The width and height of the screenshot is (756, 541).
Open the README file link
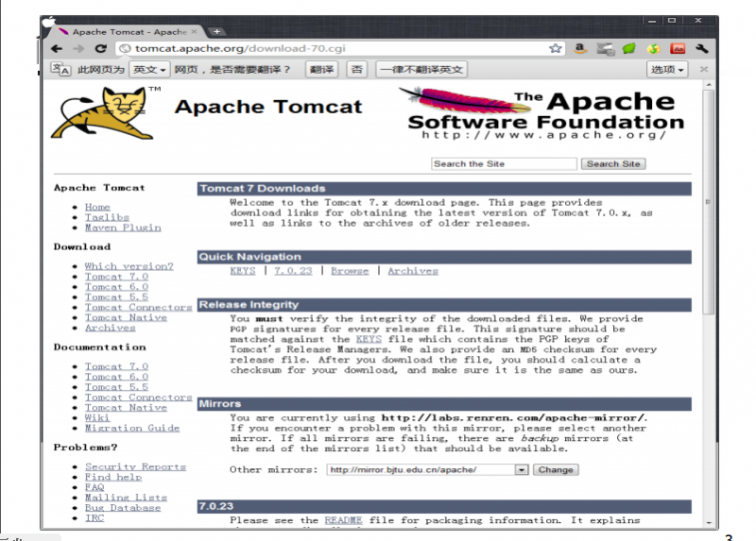(x=343, y=520)
